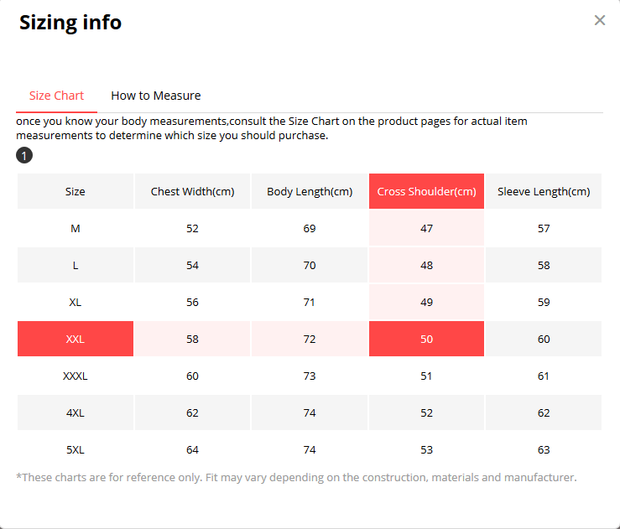Click the XXL chest width value 58
The width and height of the screenshot is (620, 529).
click(x=192, y=339)
